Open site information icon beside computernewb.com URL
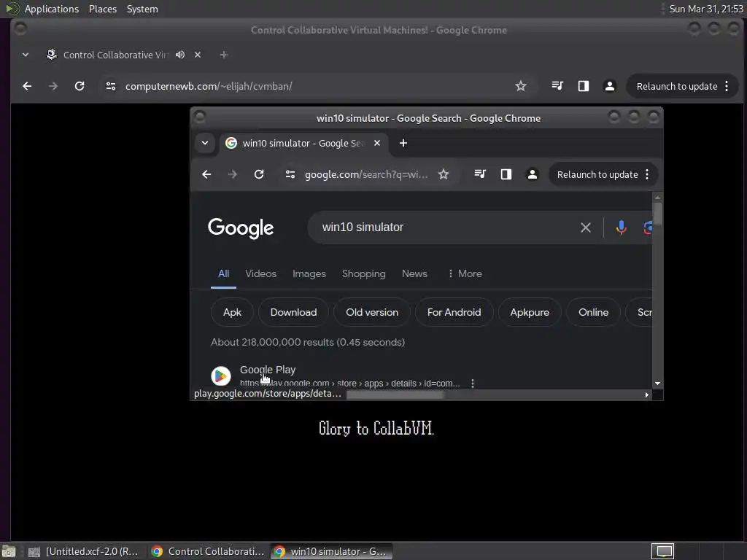747x560 pixels. point(111,86)
